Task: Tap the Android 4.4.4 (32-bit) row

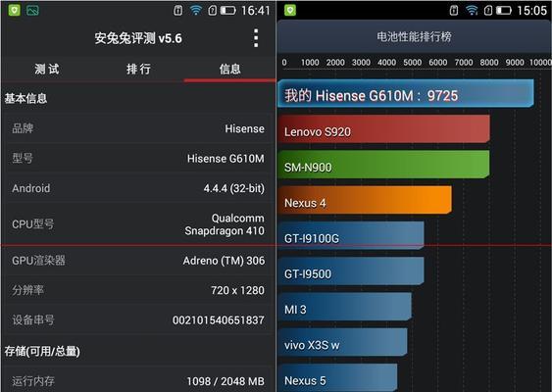Action: coord(138,188)
